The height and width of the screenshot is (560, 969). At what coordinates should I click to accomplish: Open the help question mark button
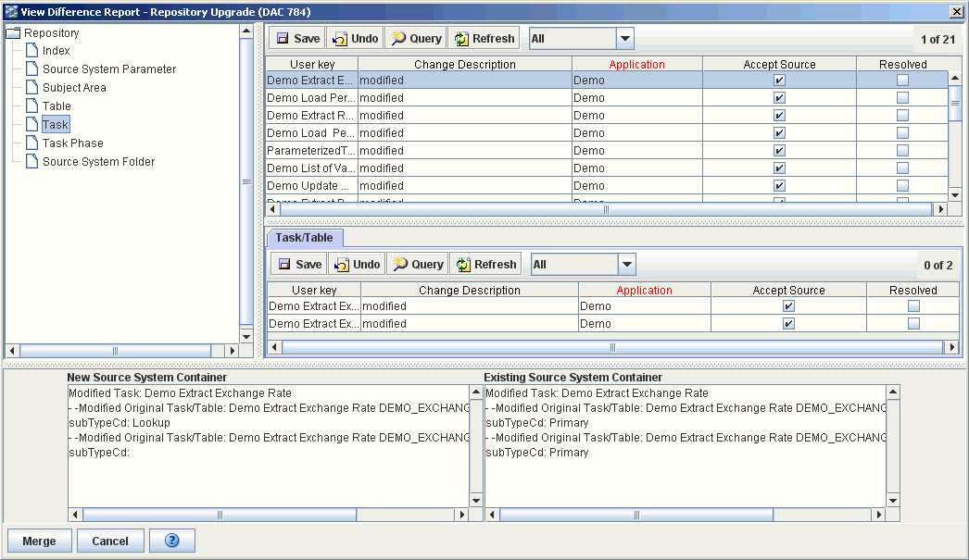(x=171, y=541)
